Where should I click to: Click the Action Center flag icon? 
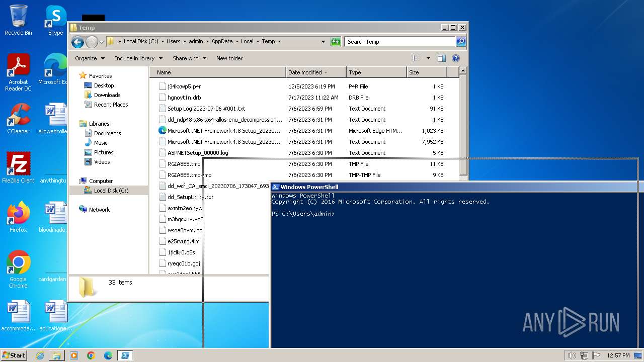pos(597,355)
